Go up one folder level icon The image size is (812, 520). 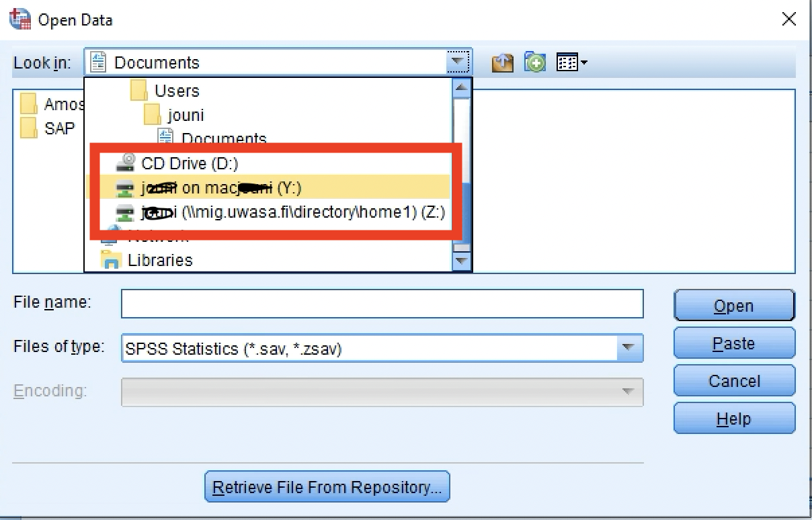point(502,63)
